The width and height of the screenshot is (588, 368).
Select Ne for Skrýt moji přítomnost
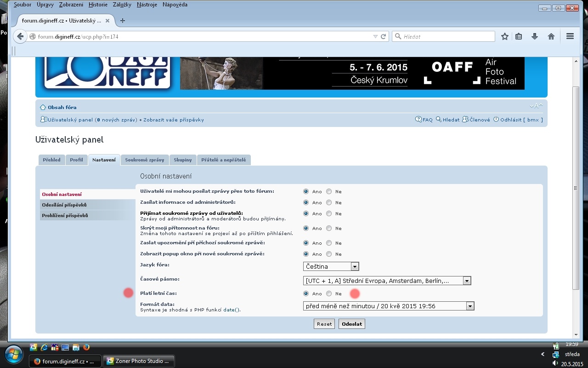click(x=329, y=228)
